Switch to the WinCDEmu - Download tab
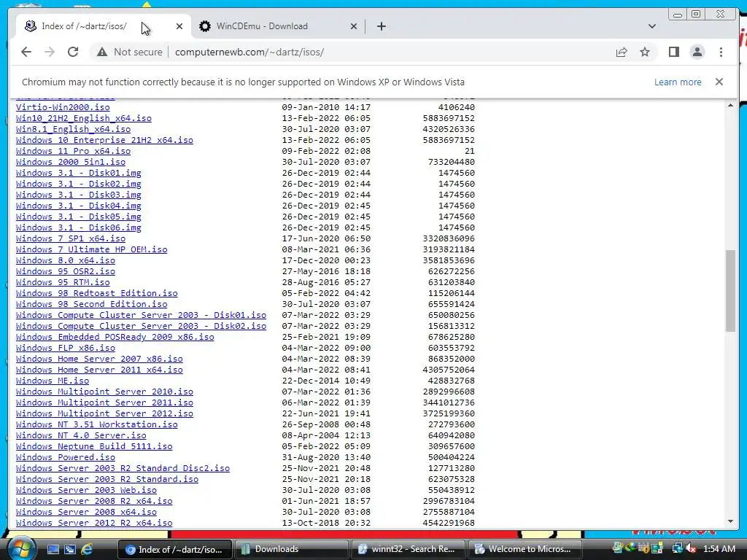Screen dimensions: 747x560 pos(278,26)
